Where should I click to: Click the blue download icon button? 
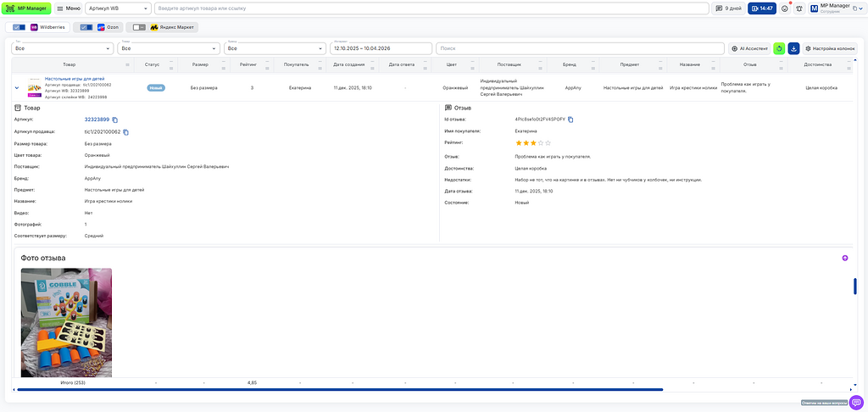(793, 48)
